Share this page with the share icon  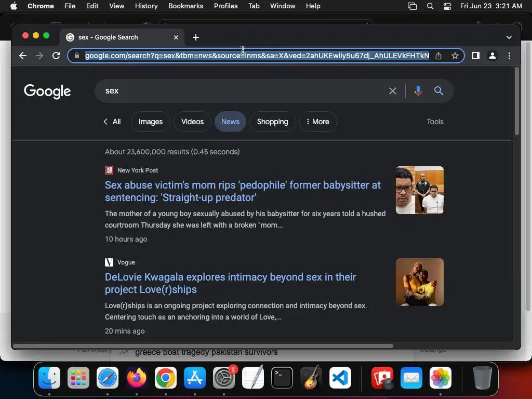click(x=438, y=56)
